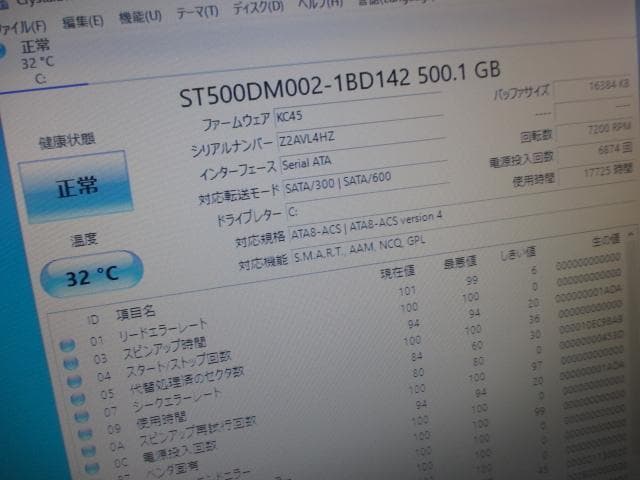Open the ファイル(F) menu
The height and width of the screenshot is (480, 640).
(x=21, y=27)
